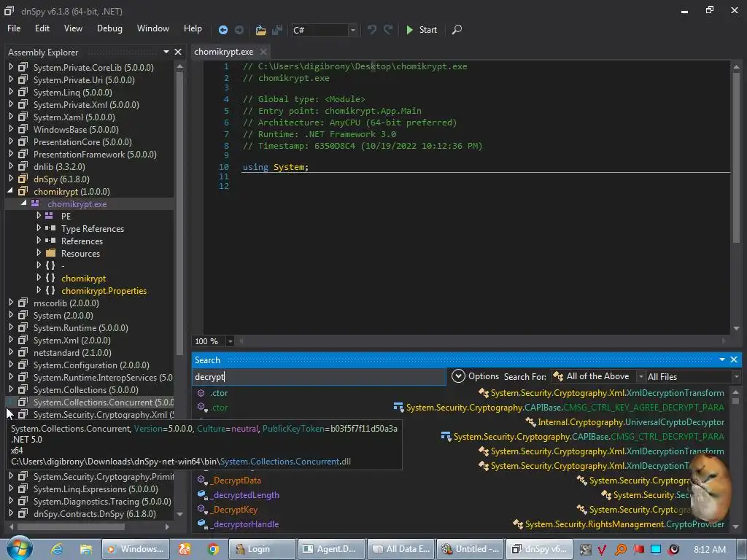Select the _DecryptData search result

pos(236,481)
